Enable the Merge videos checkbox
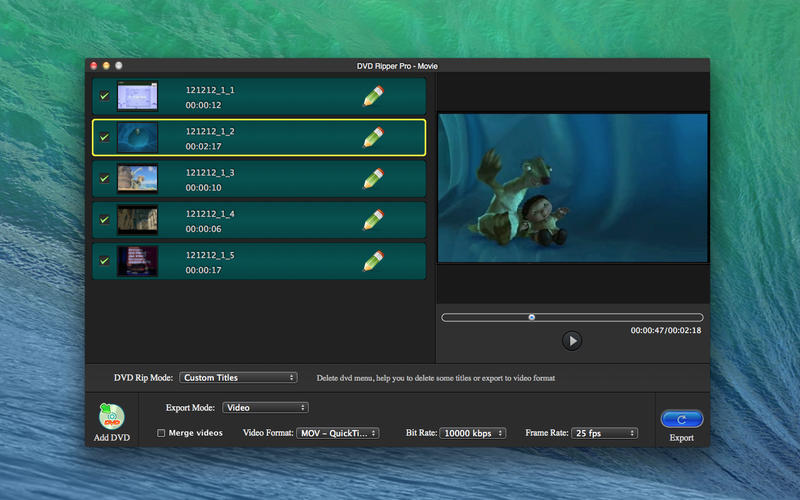Viewport: 800px width, 500px height. click(162, 433)
